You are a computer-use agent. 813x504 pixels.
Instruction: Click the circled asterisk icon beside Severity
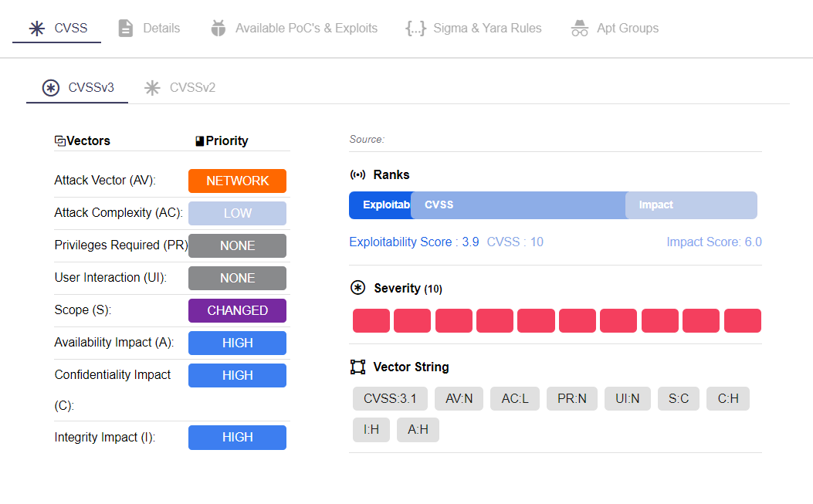point(357,287)
